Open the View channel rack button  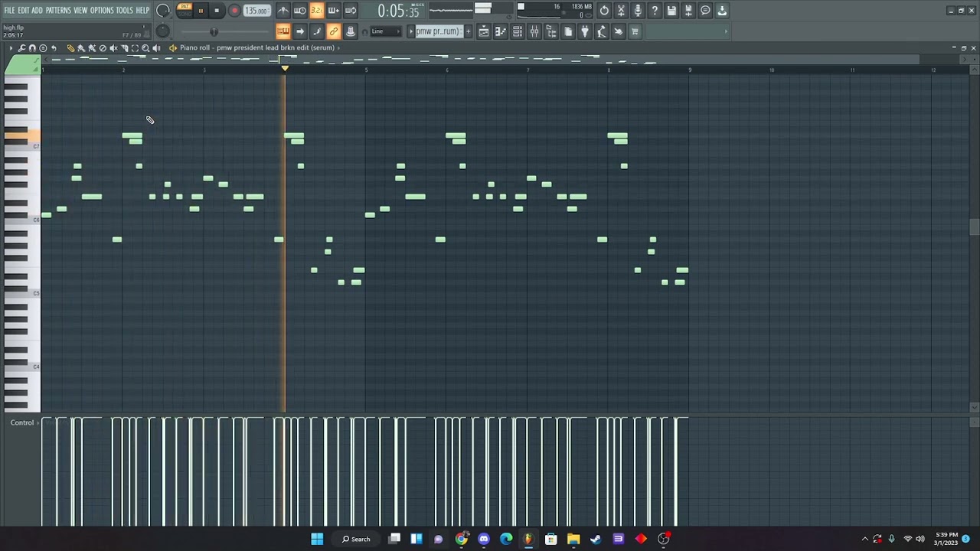point(517,31)
